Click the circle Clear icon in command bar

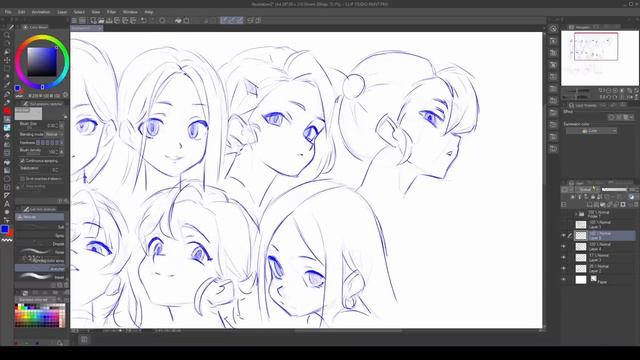162,20
